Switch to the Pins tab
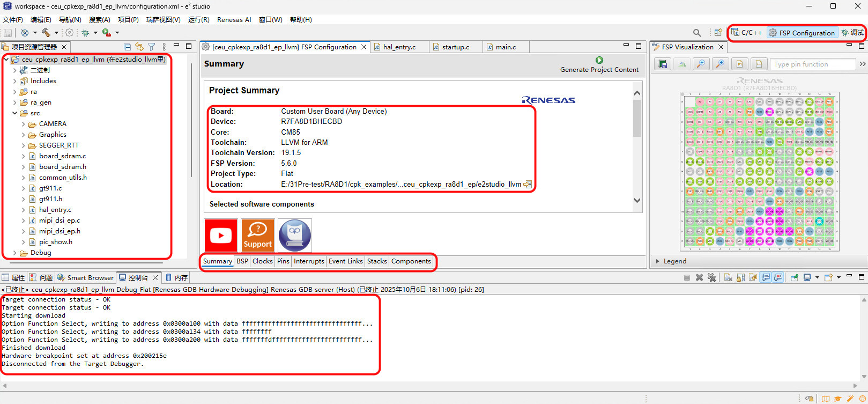Screen dimensions: 868x404 (x=283, y=261)
